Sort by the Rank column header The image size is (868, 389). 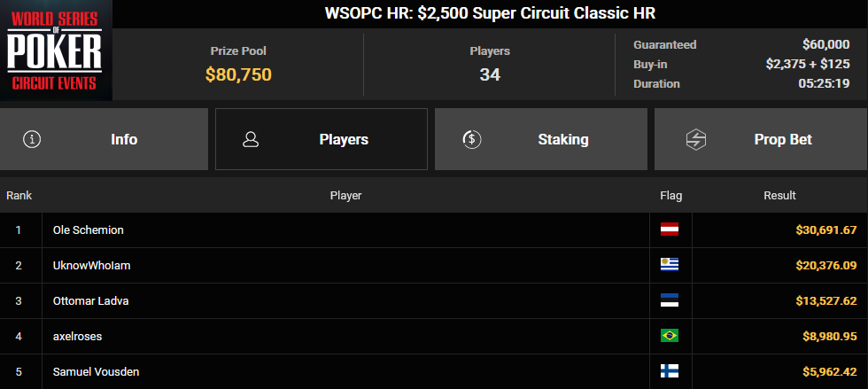coord(19,195)
